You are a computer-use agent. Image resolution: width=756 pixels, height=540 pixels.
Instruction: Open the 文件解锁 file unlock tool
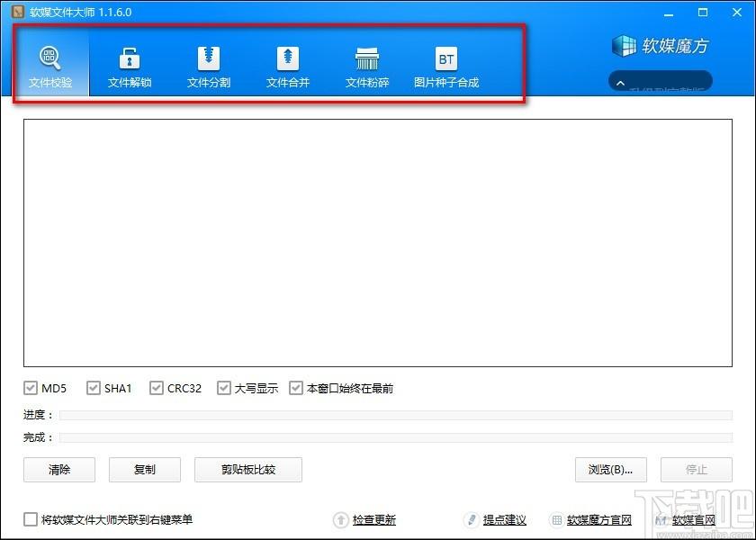click(x=130, y=67)
